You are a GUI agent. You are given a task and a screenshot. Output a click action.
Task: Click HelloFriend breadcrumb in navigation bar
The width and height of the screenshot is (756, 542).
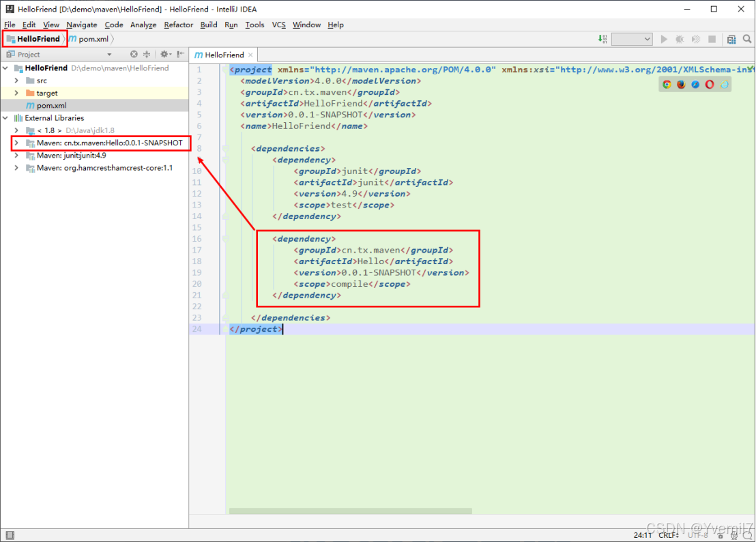(x=33, y=39)
